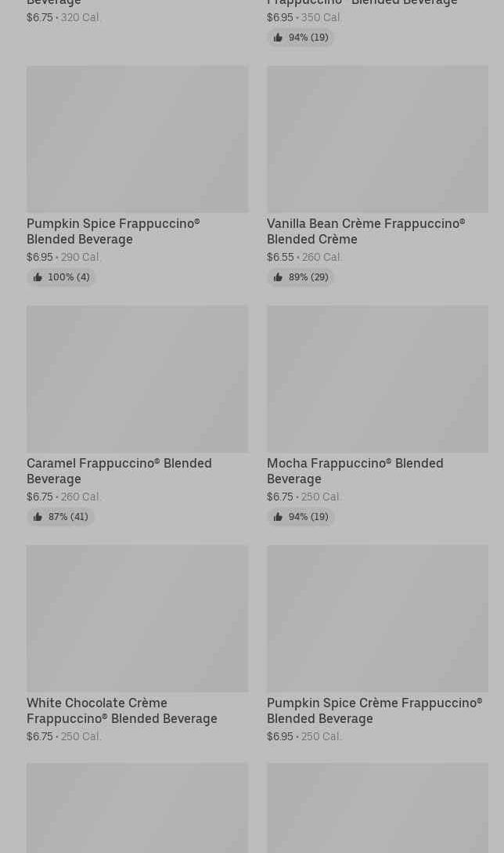Open Pumpkin Spice Frappuccino product image
The image size is (504, 853).
click(x=137, y=139)
